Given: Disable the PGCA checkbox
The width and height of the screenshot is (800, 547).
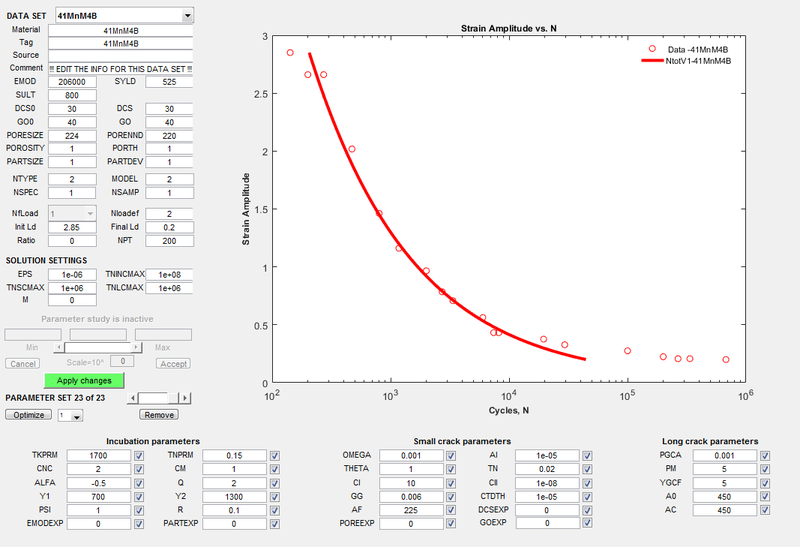Looking at the screenshot, I should click(765, 456).
